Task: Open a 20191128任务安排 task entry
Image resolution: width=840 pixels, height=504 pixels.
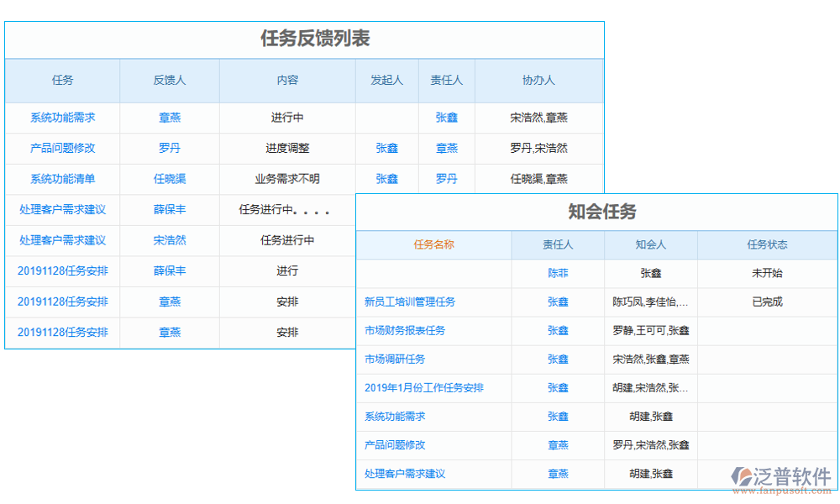Action: pyautogui.click(x=62, y=270)
